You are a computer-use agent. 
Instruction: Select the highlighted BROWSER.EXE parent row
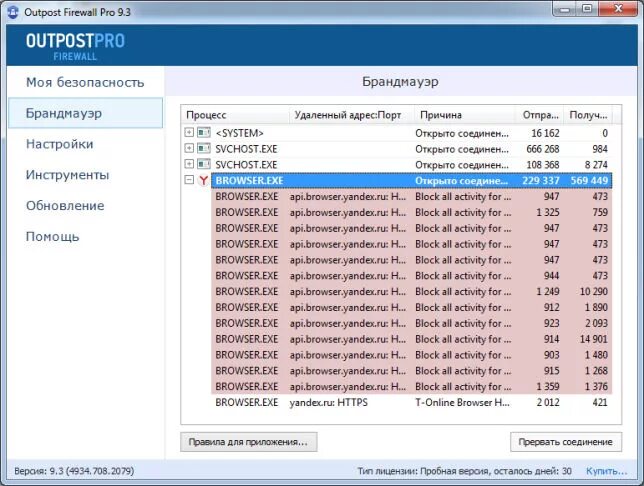(x=412, y=180)
